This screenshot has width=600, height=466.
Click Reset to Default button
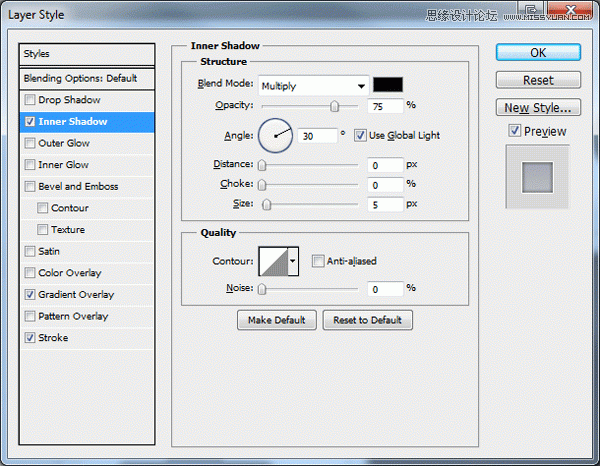[x=367, y=320]
